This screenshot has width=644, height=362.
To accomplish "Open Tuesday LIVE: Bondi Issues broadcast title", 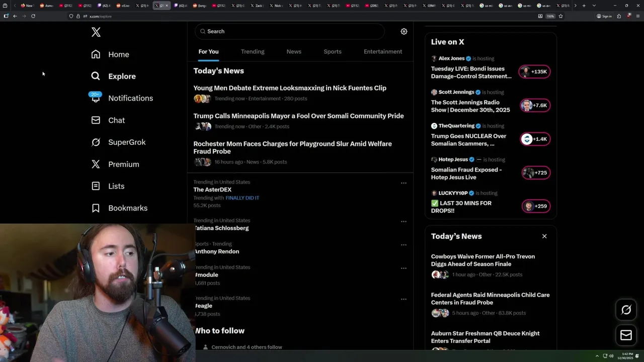I will pos(471,72).
